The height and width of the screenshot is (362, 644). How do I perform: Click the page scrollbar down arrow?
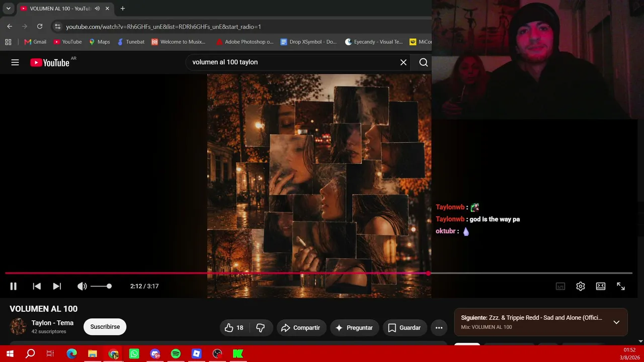coord(640,341)
